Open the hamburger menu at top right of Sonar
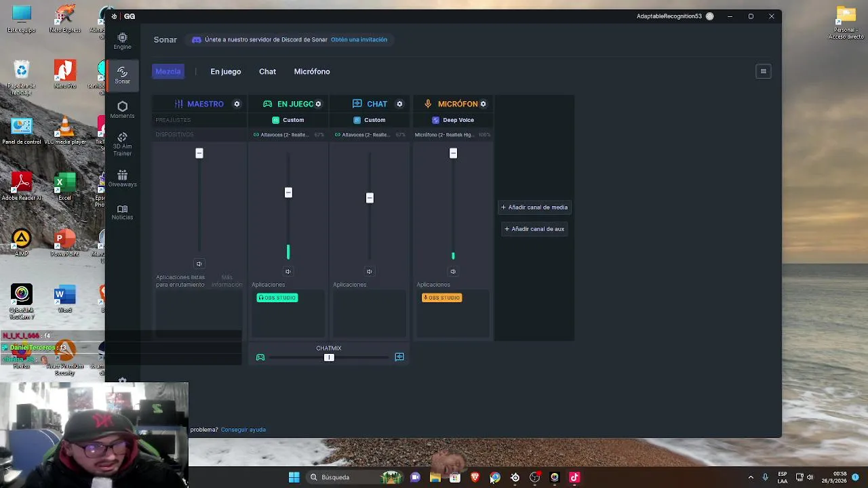The image size is (868, 488). point(763,71)
